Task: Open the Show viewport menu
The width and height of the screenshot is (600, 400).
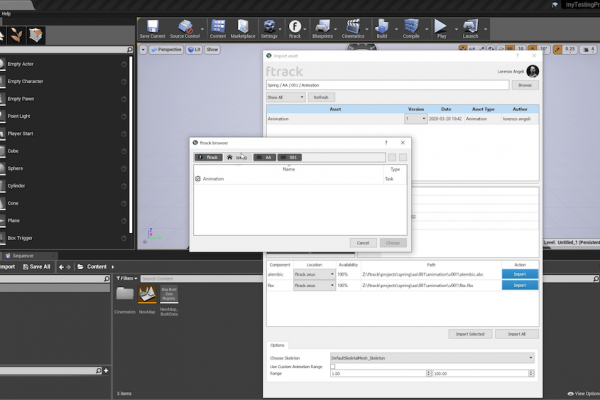Action: pyautogui.click(x=212, y=50)
